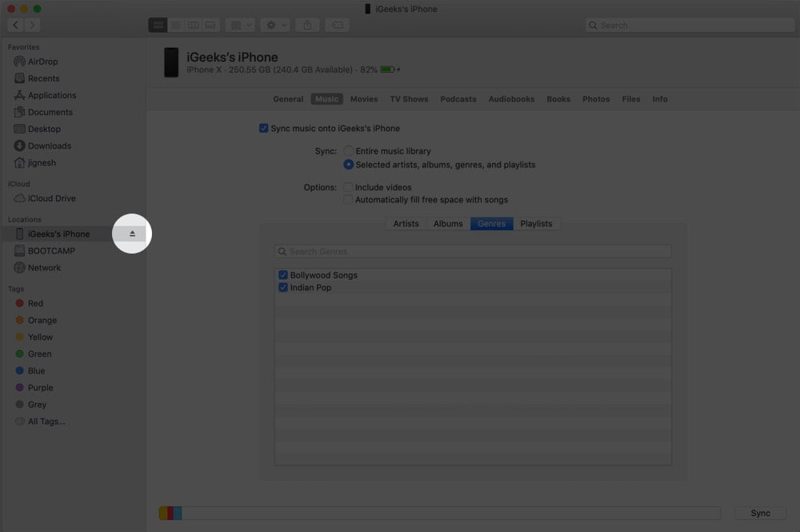Viewport: 800px width, 532px height.
Task: Click the Sync button
Action: coord(760,513)
